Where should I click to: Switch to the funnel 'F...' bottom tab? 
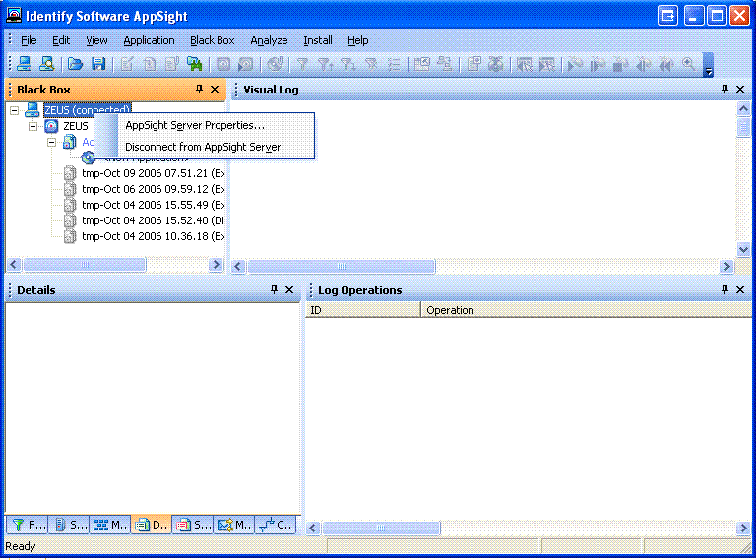pyautogui.click(x=28, y=525)
